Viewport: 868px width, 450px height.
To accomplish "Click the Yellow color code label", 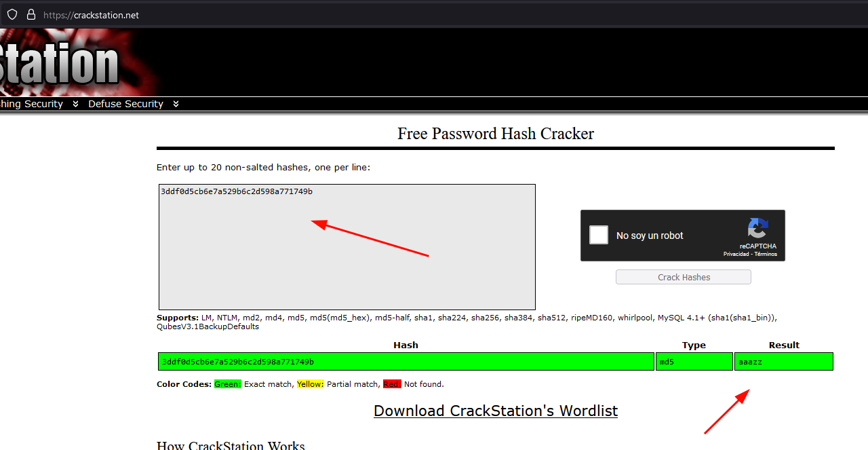I will click(311, 384).
